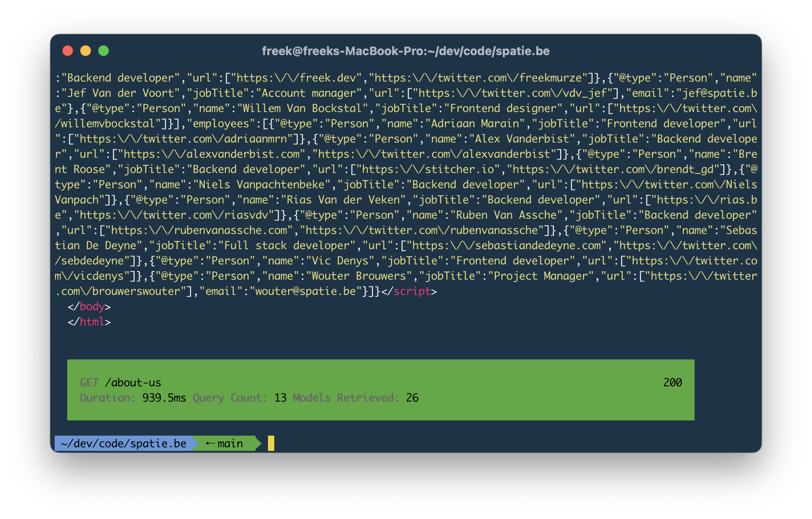Click the green fullscreen window button
Viewport: 812px width, 519px height.
(x=104, y=51)
